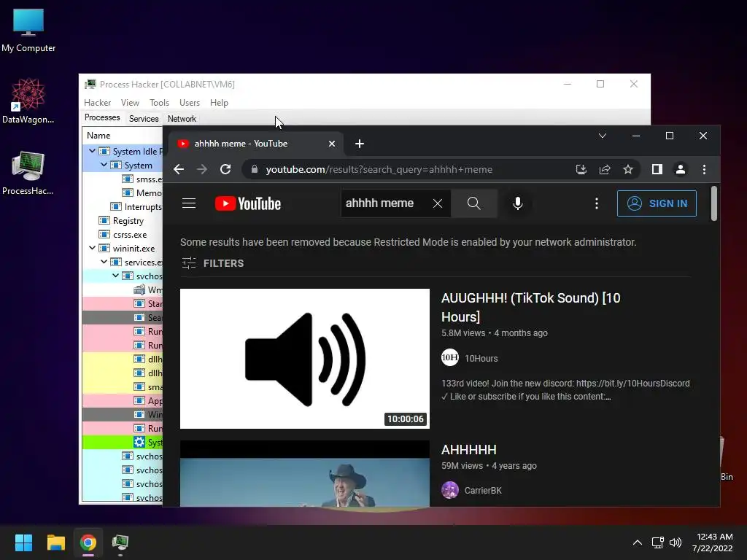Switch to the Processes tab

click(x=102, y=117)
